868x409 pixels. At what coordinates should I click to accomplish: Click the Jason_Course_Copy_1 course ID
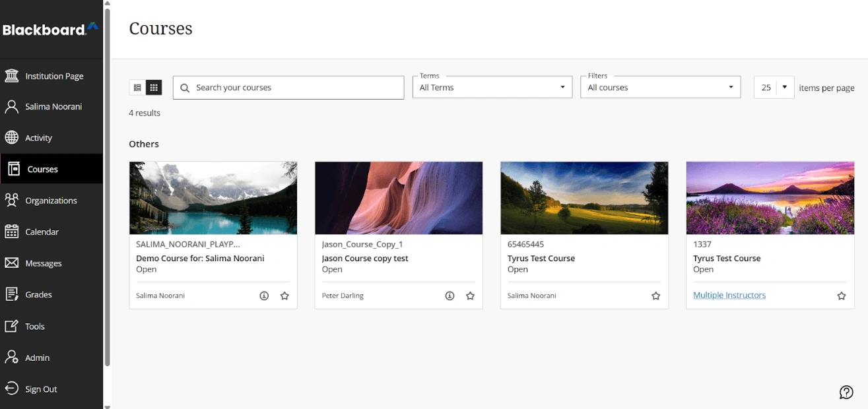coord(362,244)
